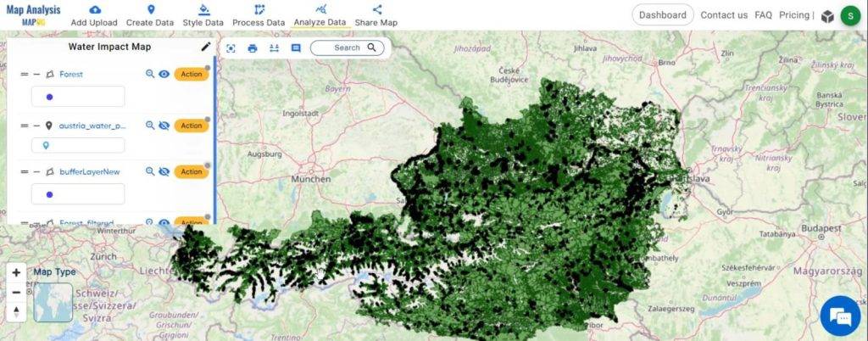
Task: Click the search magnifier icon
Action: pos(371,48)
